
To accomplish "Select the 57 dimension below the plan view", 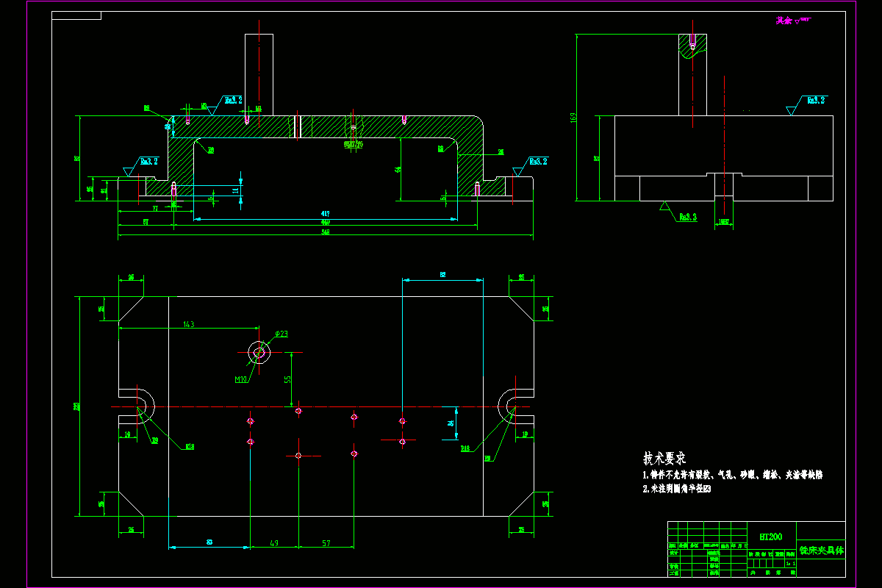I will tap(326, 543).
